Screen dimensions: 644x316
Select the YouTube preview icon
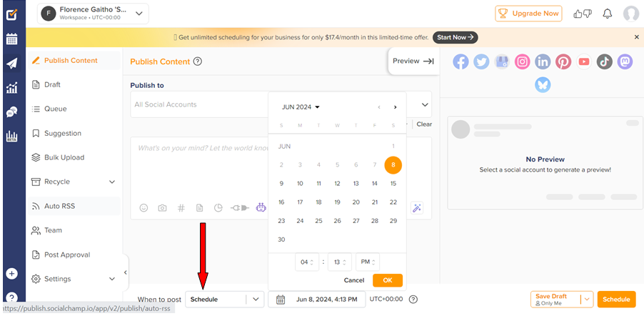[584, 61]
